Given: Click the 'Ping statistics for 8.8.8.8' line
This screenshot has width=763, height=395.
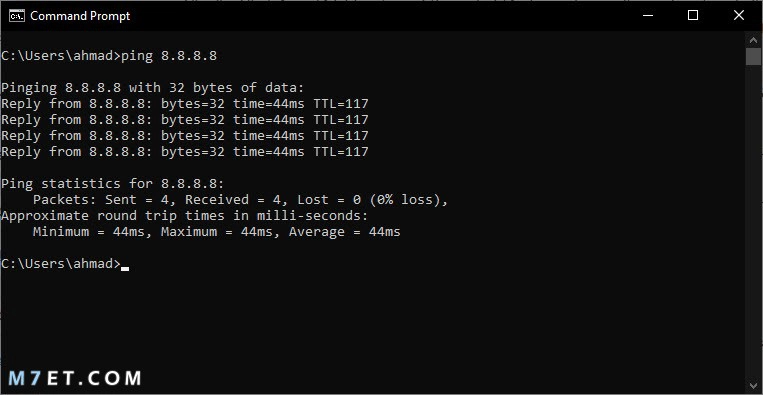Looking at the screenshot, I should (112, 184).
